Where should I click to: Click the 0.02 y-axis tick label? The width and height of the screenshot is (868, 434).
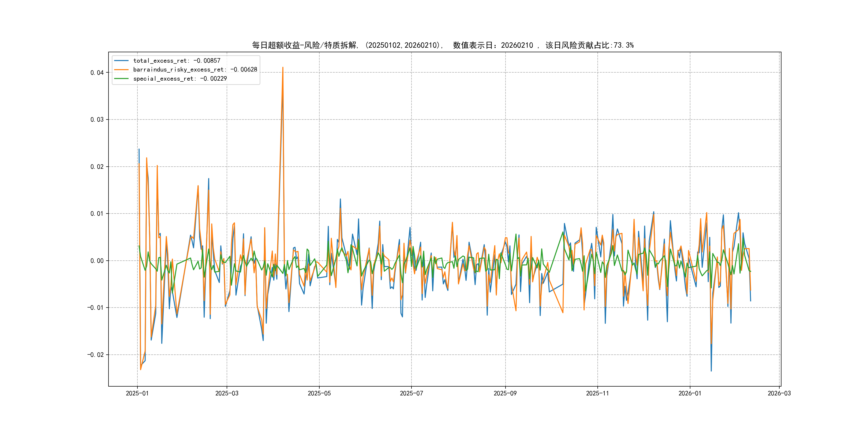(x=97, y=167)
